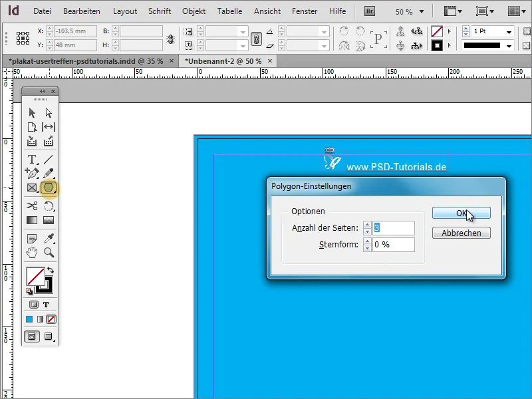
Task: Expand fill color flyout arrow
Action: (450, 31)
